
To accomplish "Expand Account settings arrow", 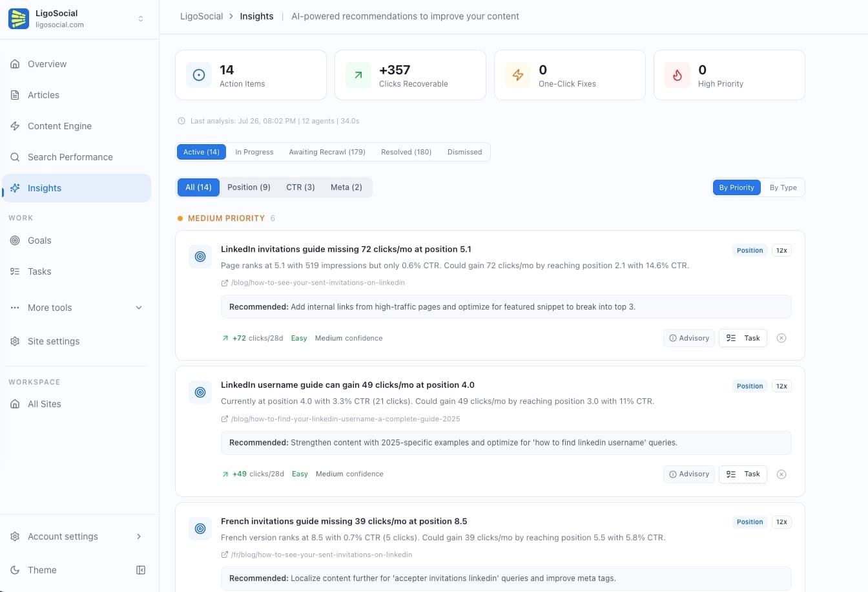I will pos(139,536).
